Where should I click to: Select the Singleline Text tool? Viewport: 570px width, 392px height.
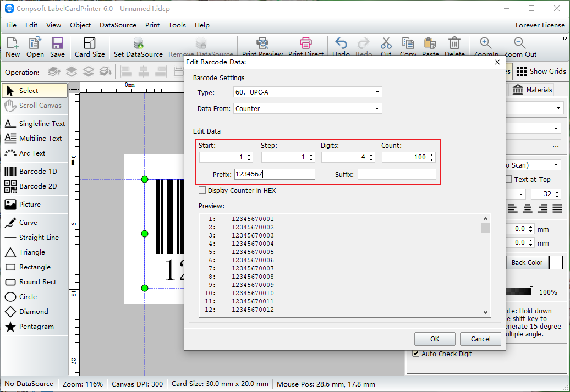click(x=35, y=124)
